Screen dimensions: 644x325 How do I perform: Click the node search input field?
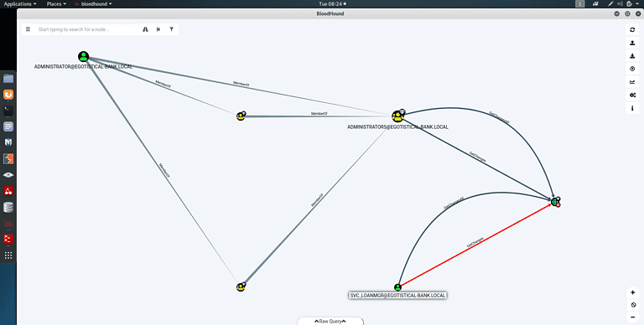[87, 29]
